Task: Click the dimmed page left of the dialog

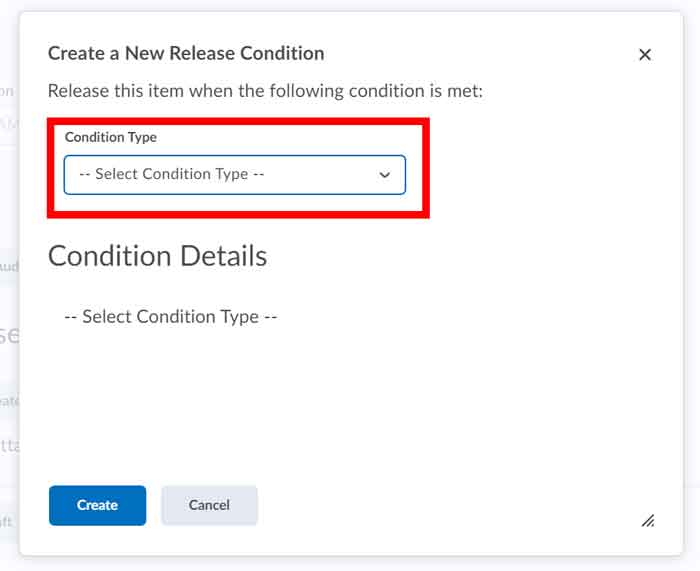Action: point(8,300)
